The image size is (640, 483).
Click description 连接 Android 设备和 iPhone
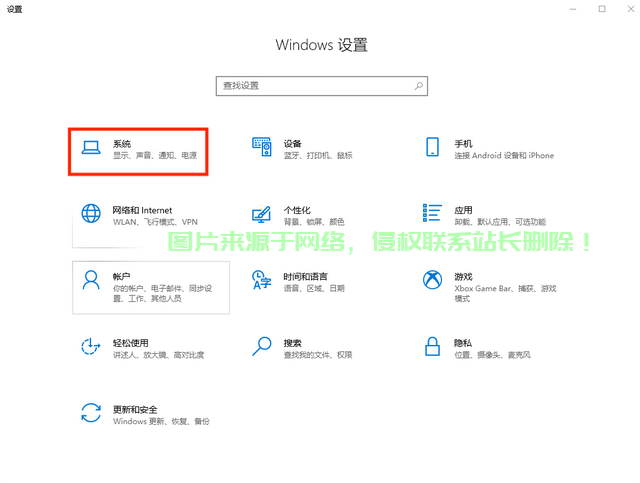pos(504,156)
